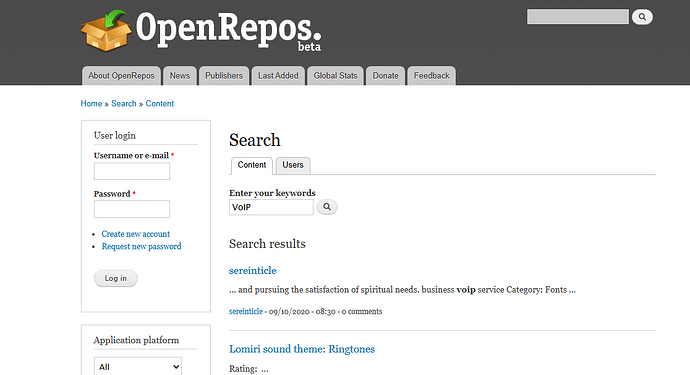
Task: Focus the header search field
Action: point(578,17)
